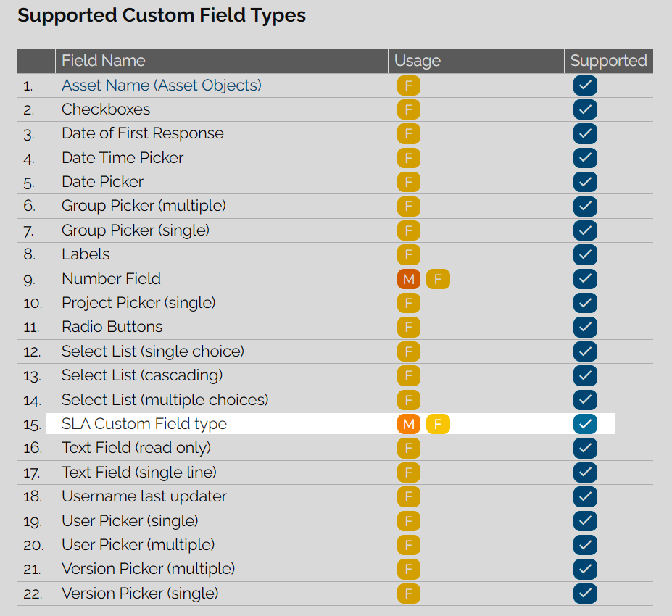Click the F badge for Date Picker
The width and height of the screenshot is (672, 616).
click(408, 182)
